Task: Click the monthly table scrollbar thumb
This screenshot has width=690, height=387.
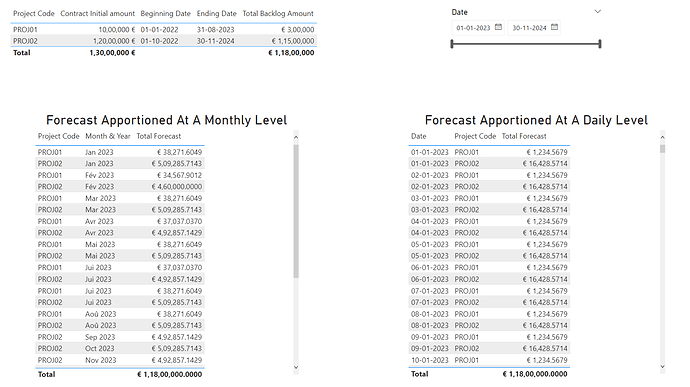Action: coord(296,211)
